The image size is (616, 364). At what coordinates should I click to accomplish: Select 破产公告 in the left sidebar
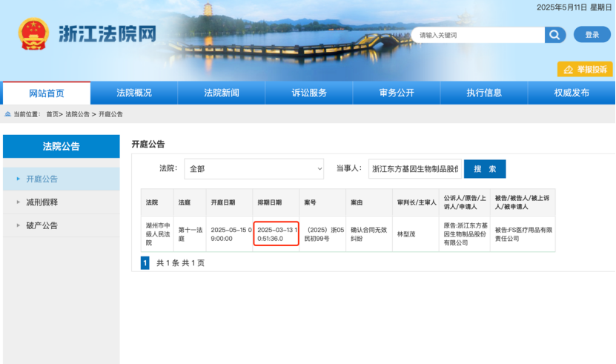(x=62, y=225)
